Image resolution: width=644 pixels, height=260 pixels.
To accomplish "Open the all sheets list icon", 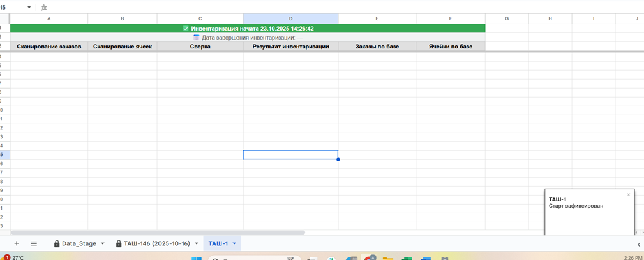I will 34,243.
